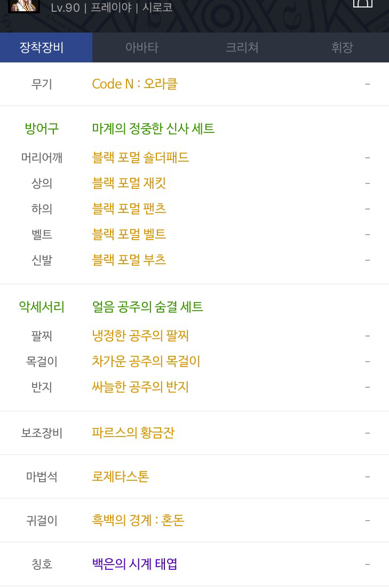Switch to the 아바타 tab
The width and height of the screenshot is (389, 588).
pyautogui.click(x=142, y=47)
